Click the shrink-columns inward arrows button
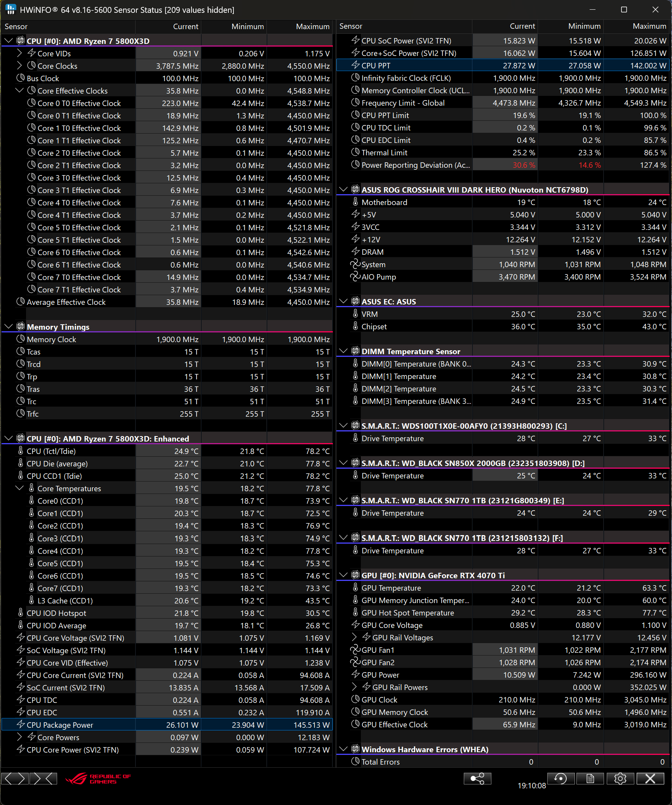The height and width of the screenshot is (805, 672). pos(43,778)
